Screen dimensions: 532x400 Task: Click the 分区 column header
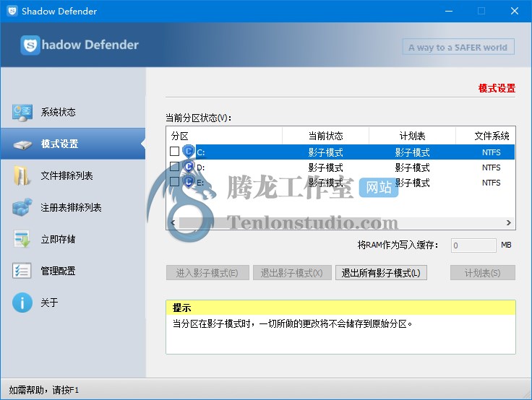point(224,136)
